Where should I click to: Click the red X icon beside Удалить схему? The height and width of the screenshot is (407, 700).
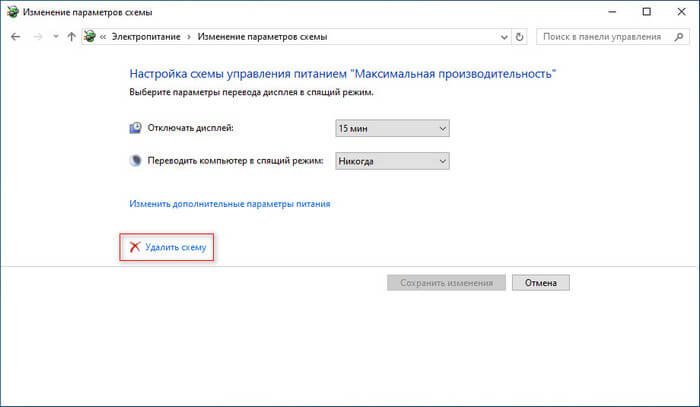(133, 246)
